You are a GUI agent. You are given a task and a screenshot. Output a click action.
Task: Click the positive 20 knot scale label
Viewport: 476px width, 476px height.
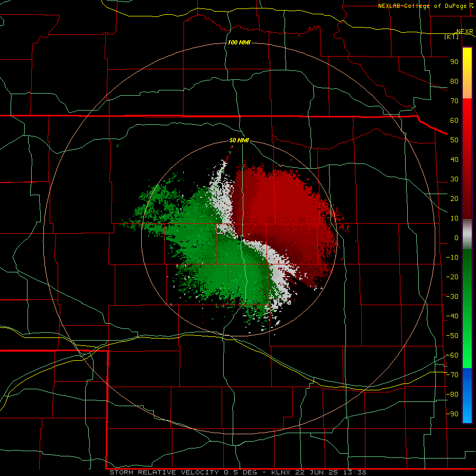(x=454, y=198)
